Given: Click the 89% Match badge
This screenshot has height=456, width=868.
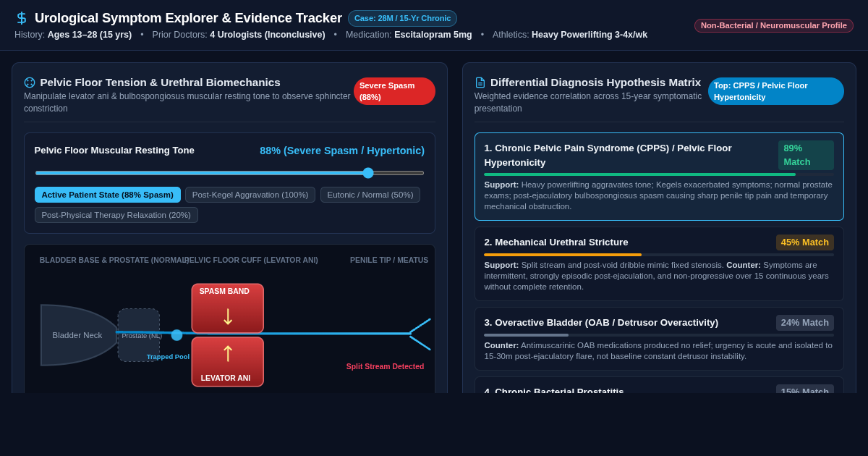Looking at the screenshot, I should pyautogui.click(x=806, y=155).
